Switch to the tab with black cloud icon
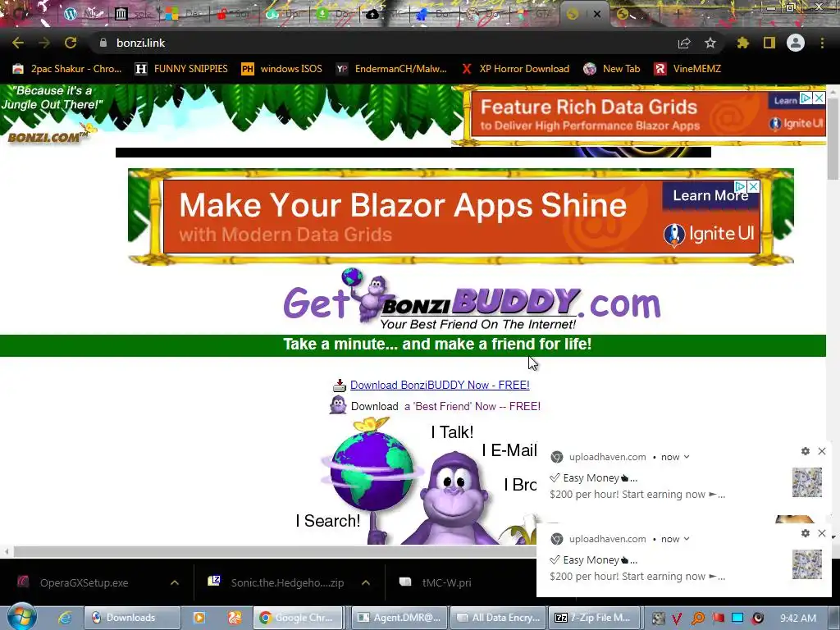 tap(385, 14)
